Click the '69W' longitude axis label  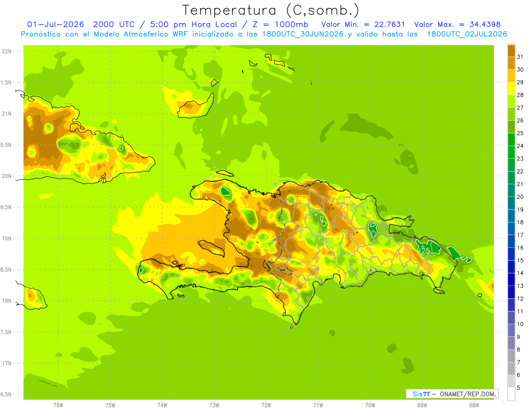(x=422, y=405)
